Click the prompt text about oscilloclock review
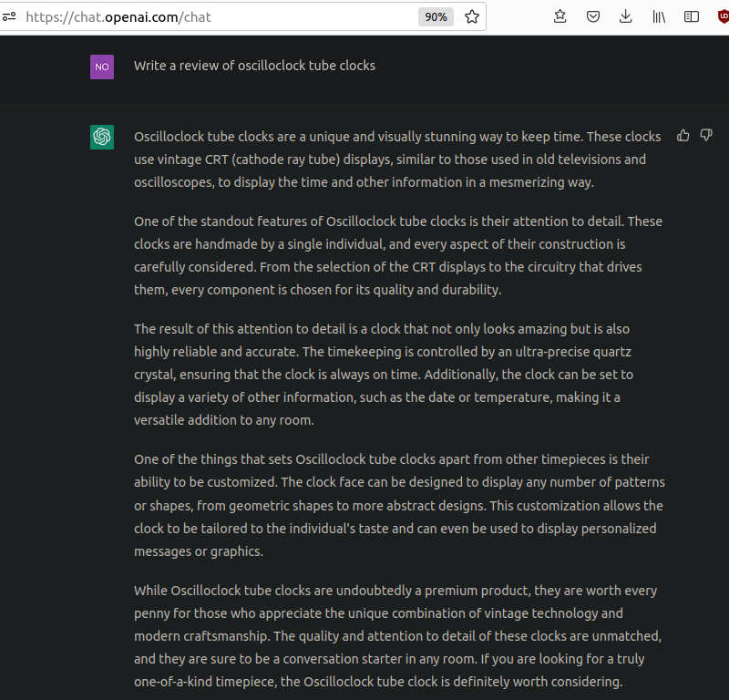 254,66
